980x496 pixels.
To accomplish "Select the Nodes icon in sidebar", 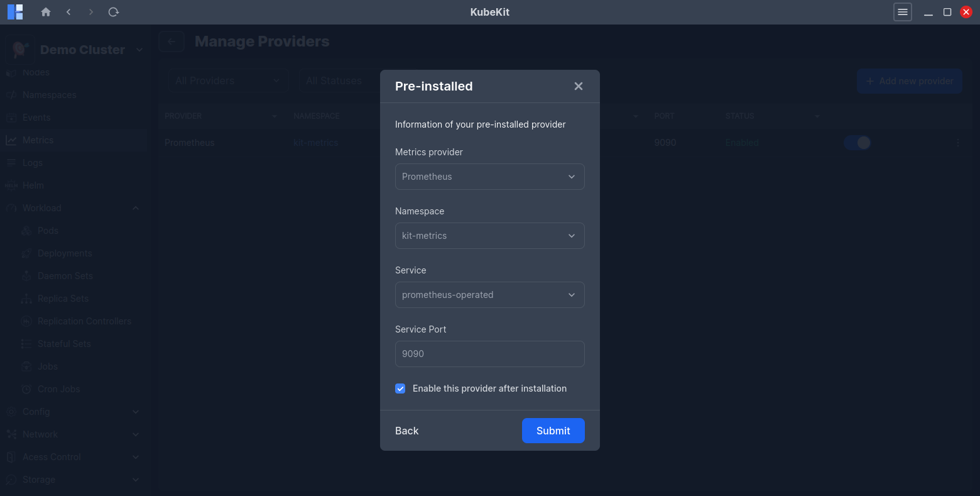I will coord(11,72).
